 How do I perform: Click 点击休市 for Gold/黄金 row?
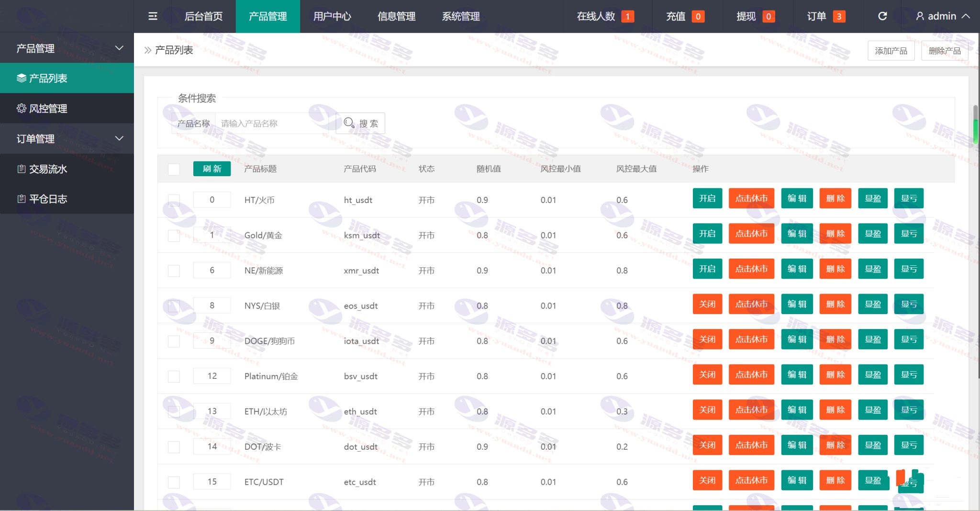[751, 234]
